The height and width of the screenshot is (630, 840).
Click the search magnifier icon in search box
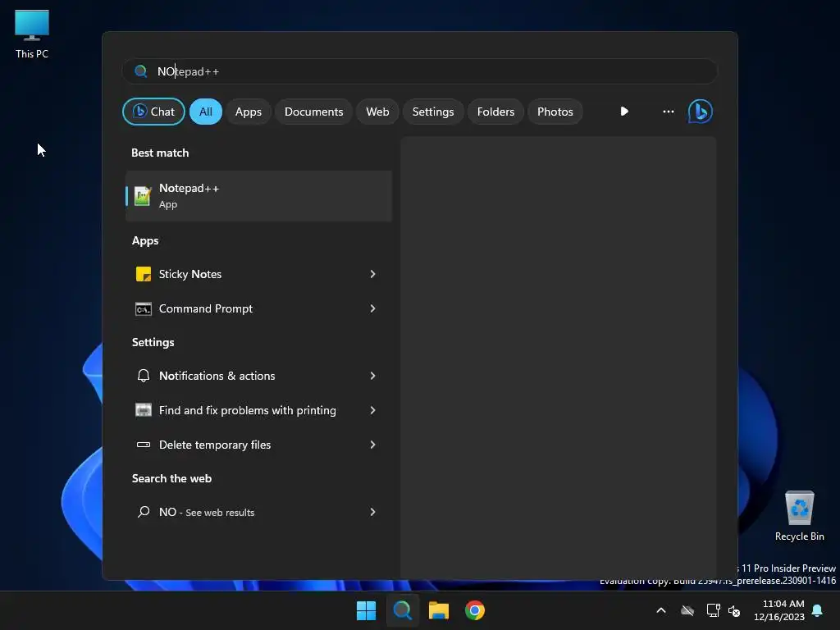(x=141, y=71)
